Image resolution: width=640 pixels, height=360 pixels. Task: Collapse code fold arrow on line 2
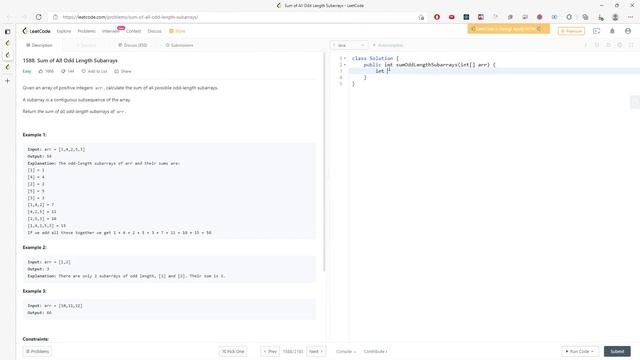pos(345,65)
